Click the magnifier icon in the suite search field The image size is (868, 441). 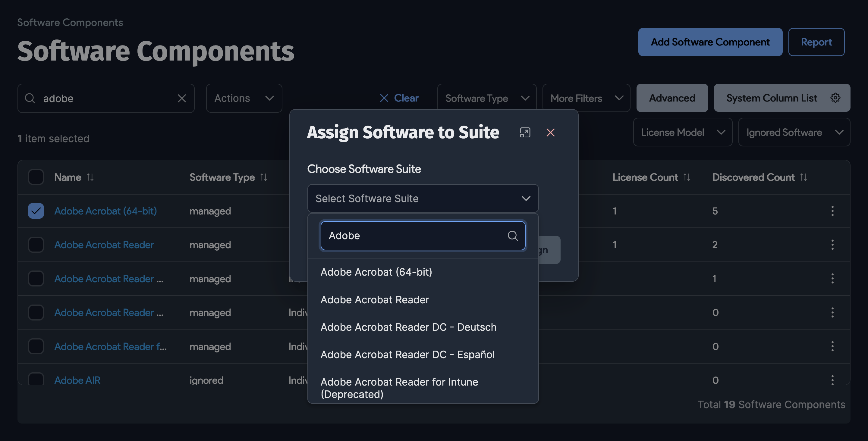[x=513, y=236]
